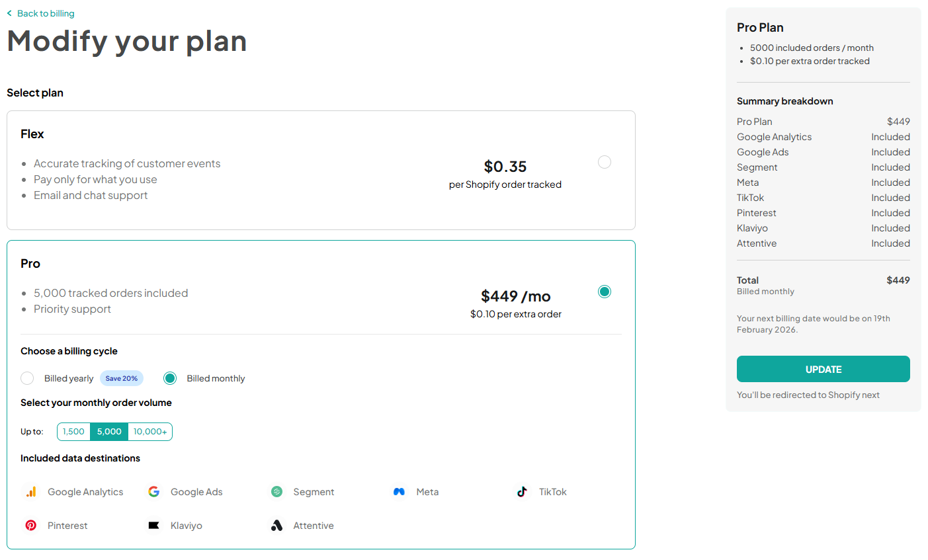Select the 5,000 order volume tier
The image size is (928, 560).
pyautogui.click(x=108, y=431)
